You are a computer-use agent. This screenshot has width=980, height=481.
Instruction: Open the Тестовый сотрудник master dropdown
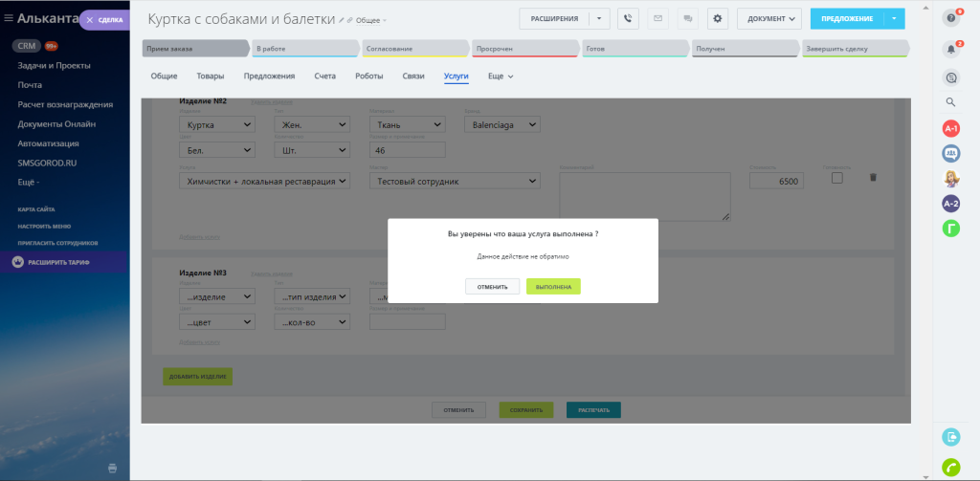pos(455,181)
